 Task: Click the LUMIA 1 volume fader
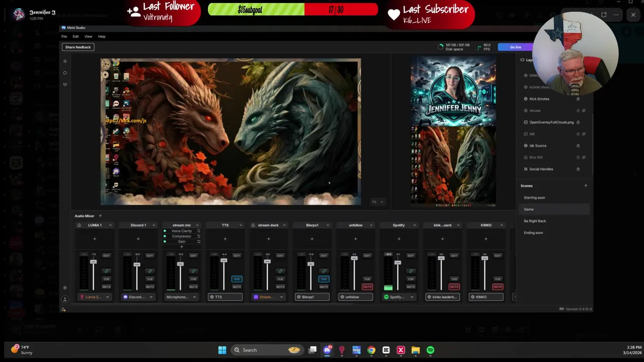pyautogui.click(x=93, y=262)
